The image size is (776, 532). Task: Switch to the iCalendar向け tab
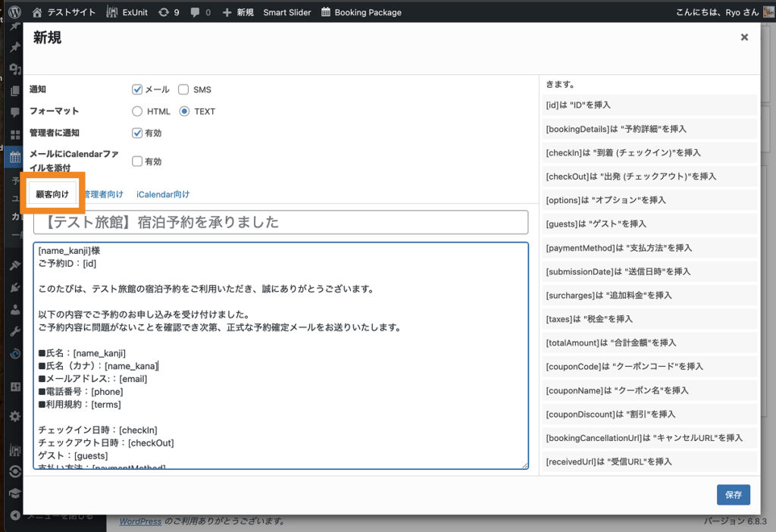[x=163, y=195]
